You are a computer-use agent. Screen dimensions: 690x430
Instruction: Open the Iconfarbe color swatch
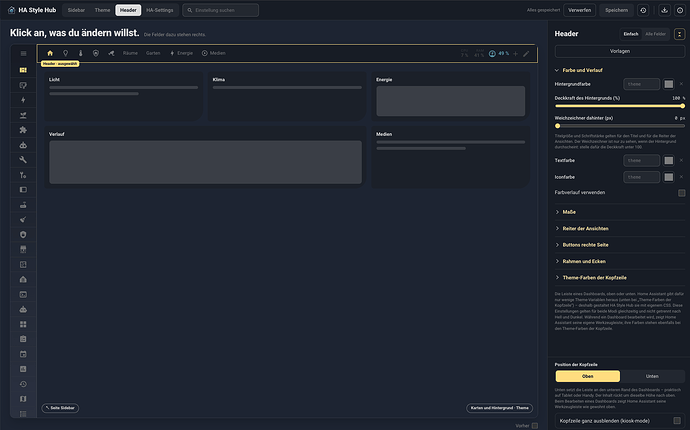pos(669,177)
